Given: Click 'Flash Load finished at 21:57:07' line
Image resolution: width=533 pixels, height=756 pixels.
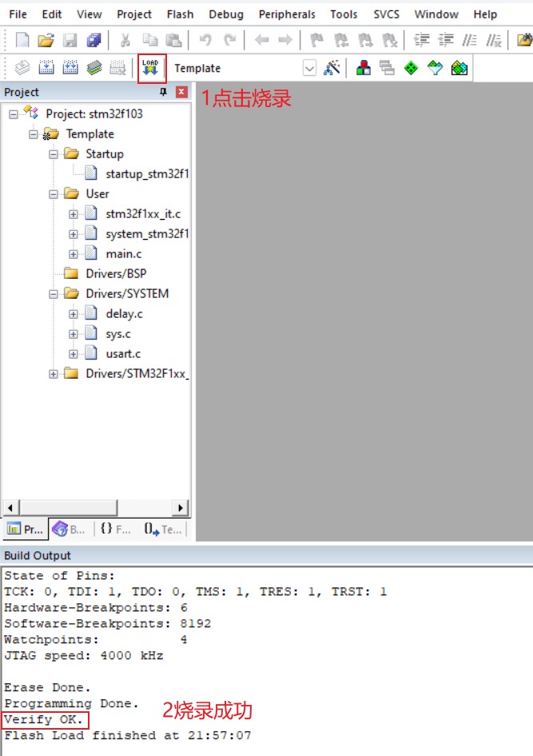Looking at the screenshot, I should coord(128,736).
